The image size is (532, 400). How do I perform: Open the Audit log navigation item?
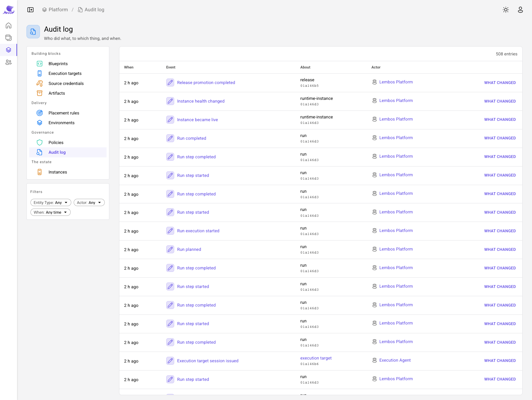[68, 152]
